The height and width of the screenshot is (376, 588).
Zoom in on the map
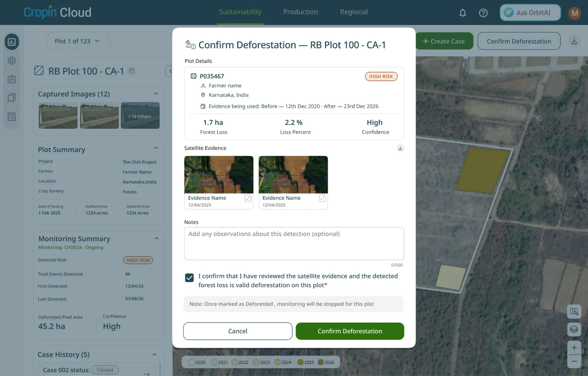(x=574, y=348)
